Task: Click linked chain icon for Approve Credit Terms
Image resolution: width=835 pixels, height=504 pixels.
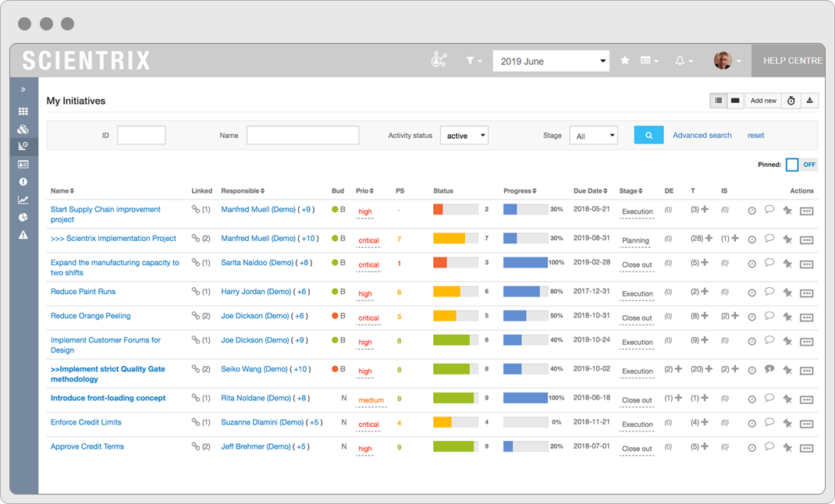Action: click(x=195, y=446)
